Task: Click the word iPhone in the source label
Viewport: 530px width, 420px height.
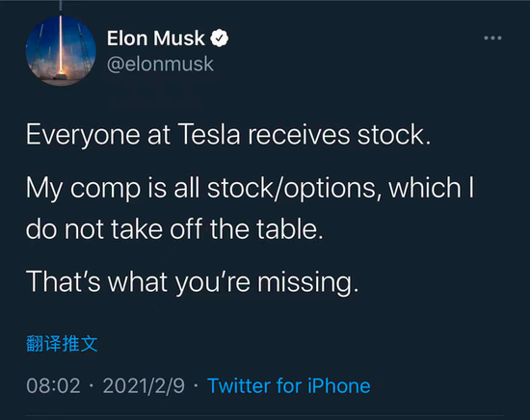Action: click(x=339, y=385)
